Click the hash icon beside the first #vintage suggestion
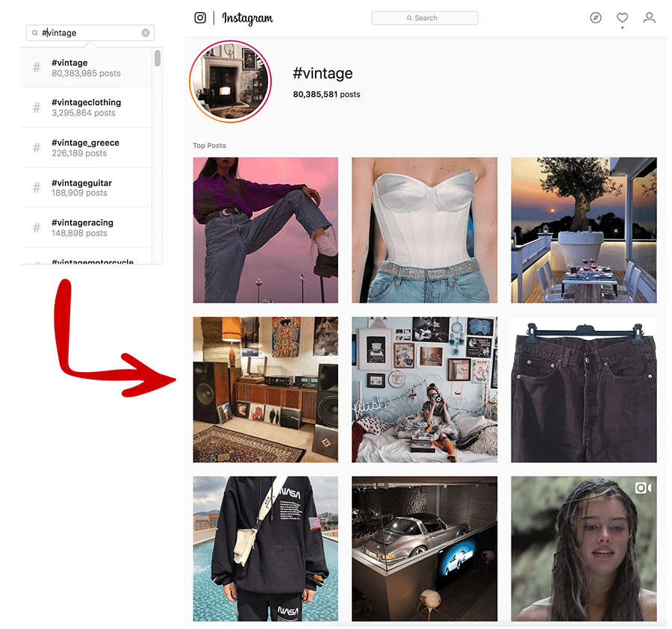 pyautogui.click(x=37, y=68)
